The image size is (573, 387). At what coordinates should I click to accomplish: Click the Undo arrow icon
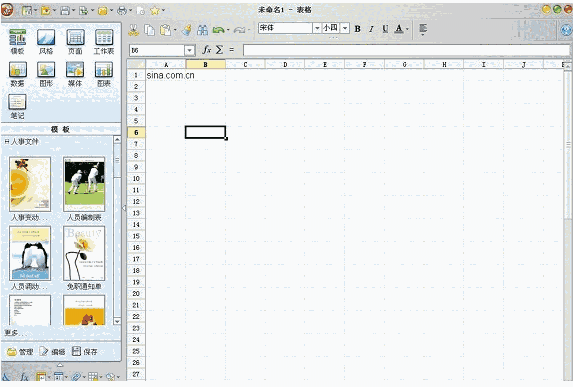[219, 30]
